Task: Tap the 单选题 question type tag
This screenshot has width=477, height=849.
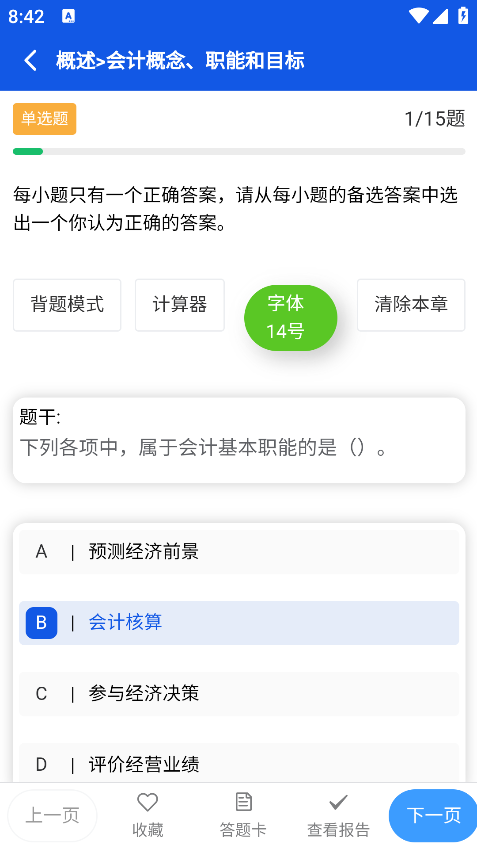Action: pyautogui.click(x=44, y=119)
